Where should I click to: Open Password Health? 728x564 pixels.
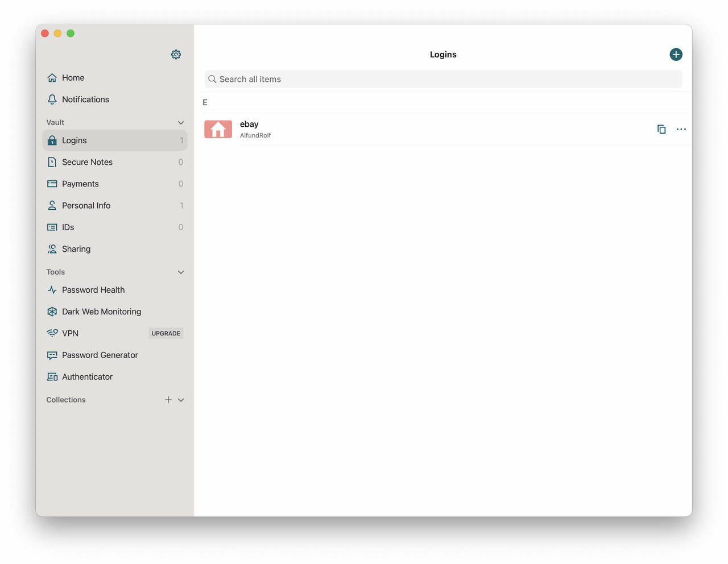pos(115,290)
